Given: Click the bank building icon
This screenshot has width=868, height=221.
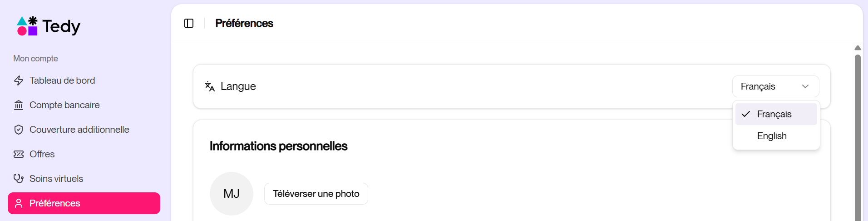Looking at the screenshot, I should tap(19, 105).
